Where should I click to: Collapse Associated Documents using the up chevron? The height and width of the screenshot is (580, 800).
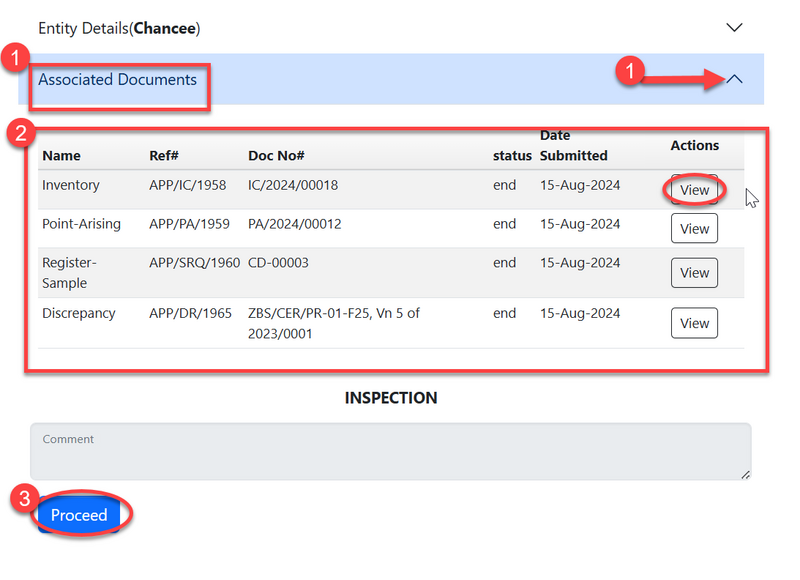[x=735, y=79]
